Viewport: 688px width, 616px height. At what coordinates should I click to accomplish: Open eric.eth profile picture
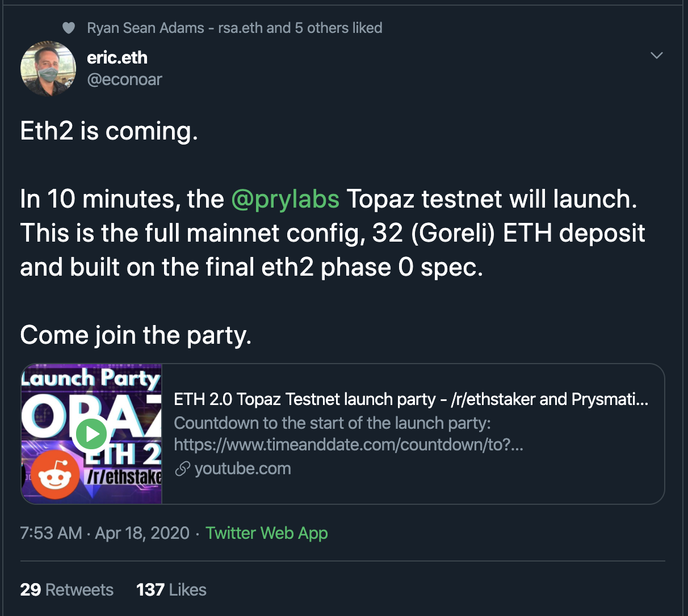click(48, 69)
